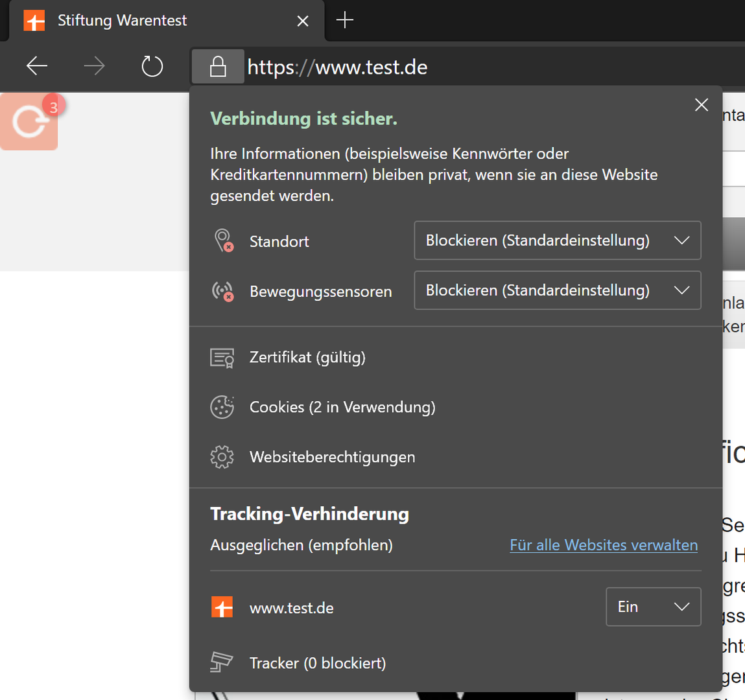
Task: Open the Bewegungssensoren permission dropdown
Action: click(x=558, y=290)
